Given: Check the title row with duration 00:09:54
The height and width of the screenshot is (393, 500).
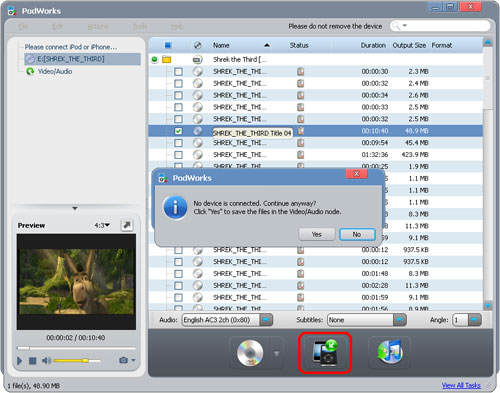Looking at the screenshot, I should (x=178, y=143).
